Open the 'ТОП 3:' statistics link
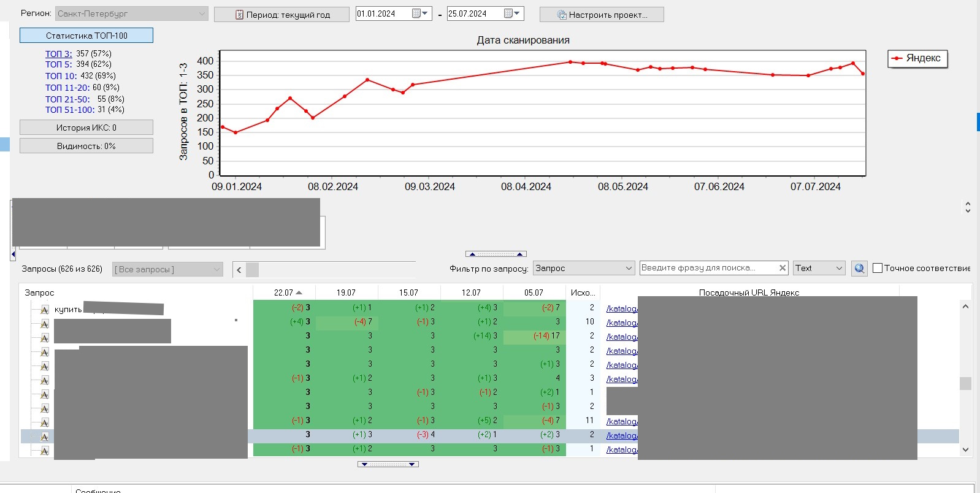 pos(59,54)
